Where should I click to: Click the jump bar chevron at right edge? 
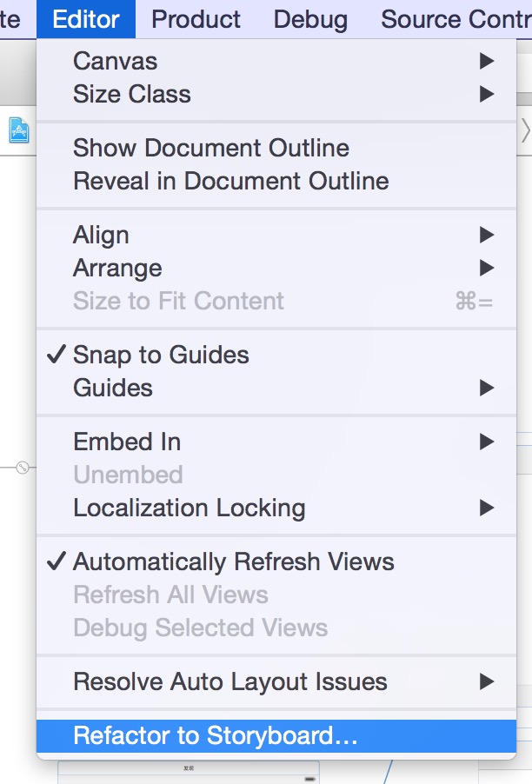coord(526,131)
